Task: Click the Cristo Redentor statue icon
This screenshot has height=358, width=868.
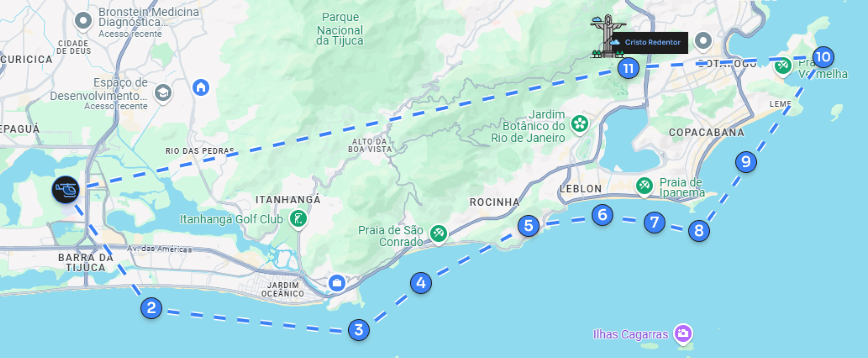Action: pyautogui.click(x=607, y=36)
